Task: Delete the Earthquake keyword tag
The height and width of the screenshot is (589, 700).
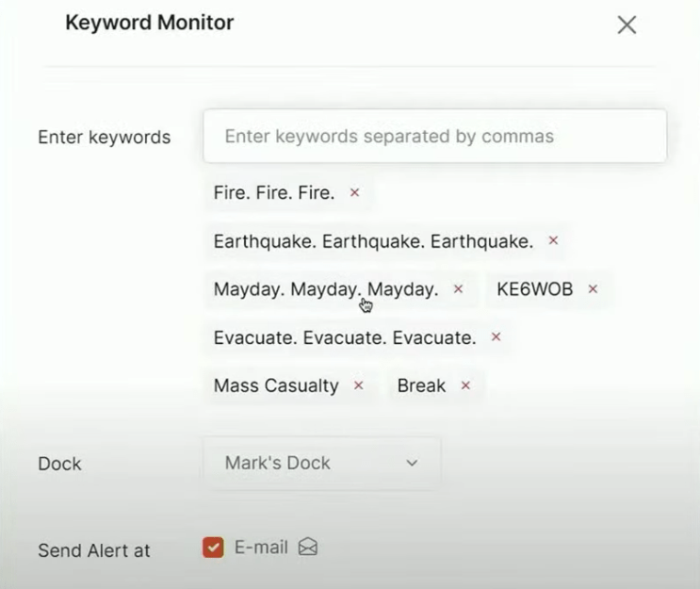Action: 554,240
